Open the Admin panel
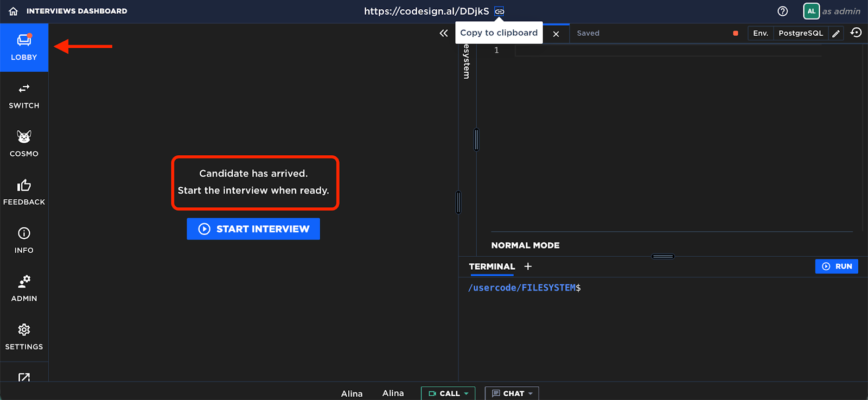 click(x=24, y=289)
